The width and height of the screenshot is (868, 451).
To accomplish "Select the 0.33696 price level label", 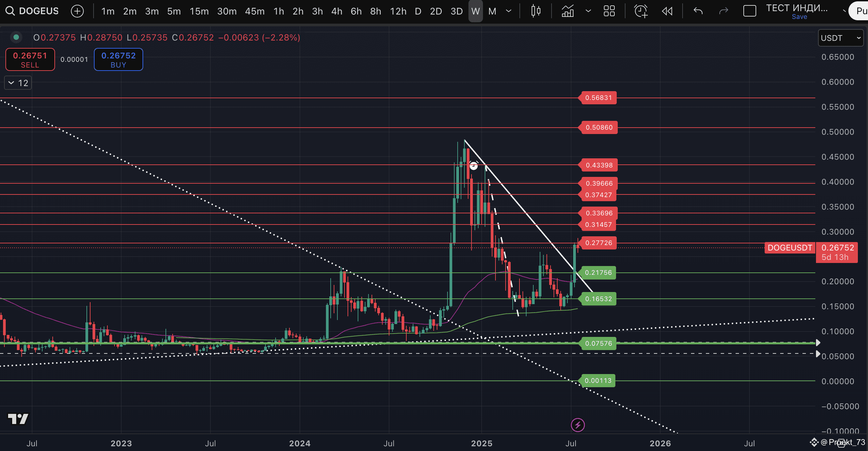I will coord(598,213).
